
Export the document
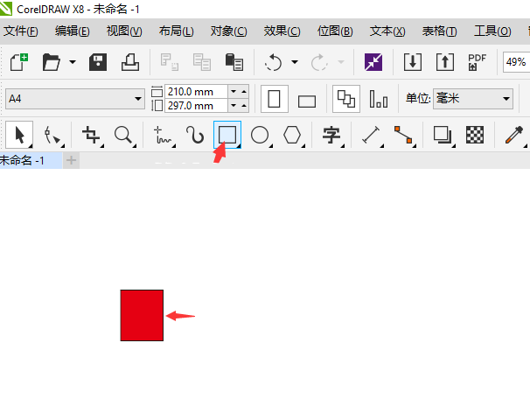point(445,62)
